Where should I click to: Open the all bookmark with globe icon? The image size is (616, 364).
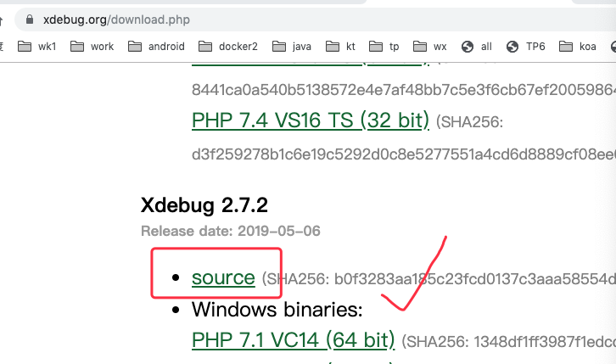477,47
